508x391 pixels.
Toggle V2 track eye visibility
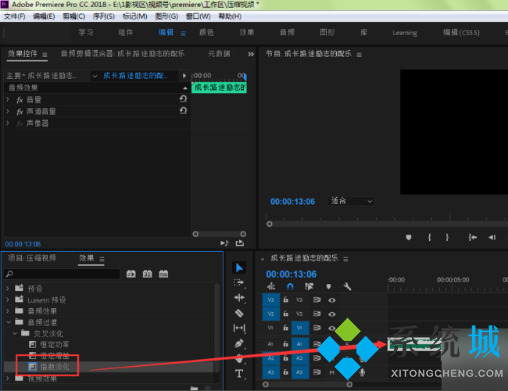pos(332,314)
